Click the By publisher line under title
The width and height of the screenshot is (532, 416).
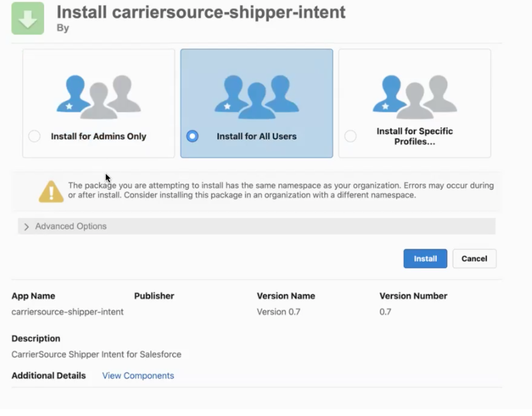pos(63,28)
